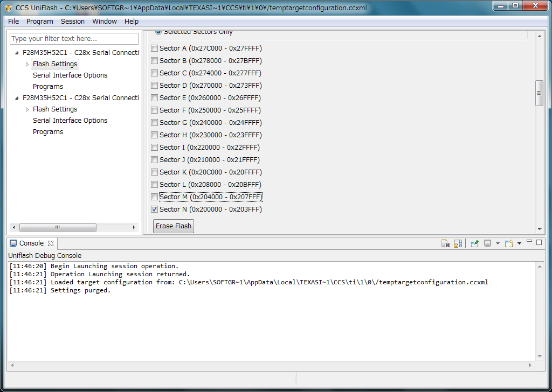Check the Sector I checkbox
Viewport: 552px width, 392px height.
(154, 148)
